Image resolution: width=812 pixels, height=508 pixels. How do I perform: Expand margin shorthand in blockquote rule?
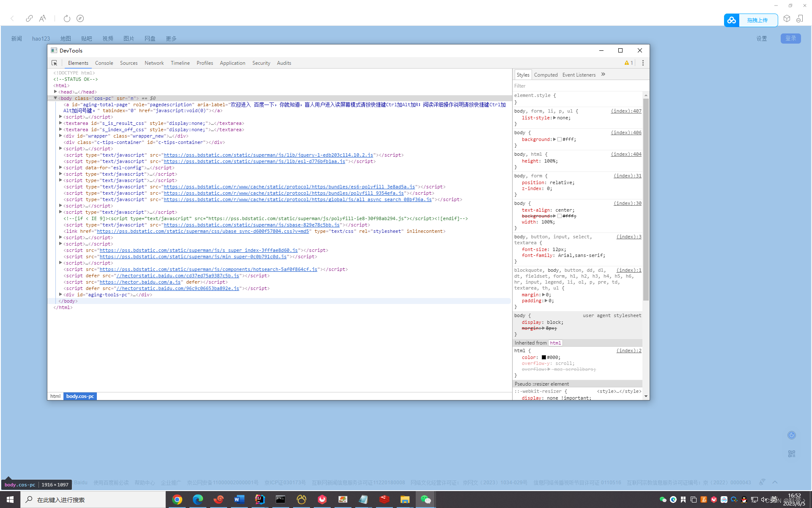pyautogui.click(x=543, y=295)
